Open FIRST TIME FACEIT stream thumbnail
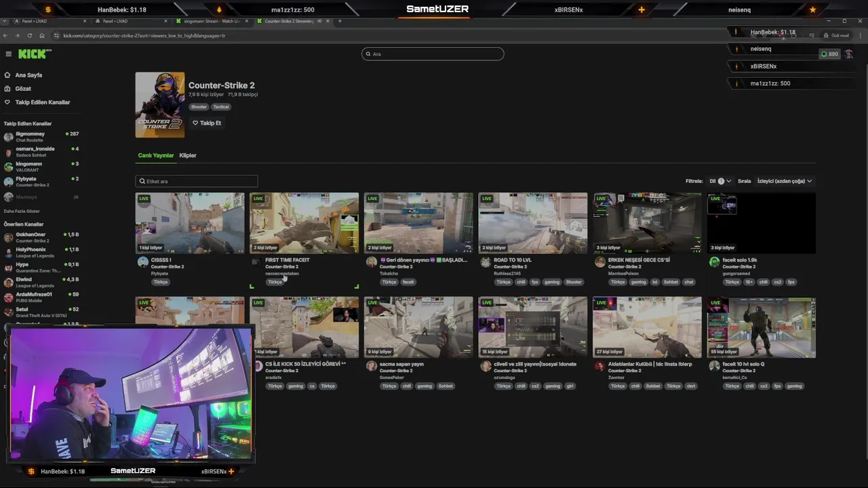This screenshot has height=488, width=868. [x=304, y=223]
